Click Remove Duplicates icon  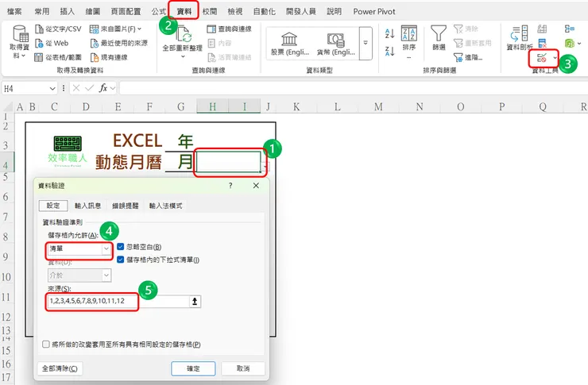pos(542,43)
